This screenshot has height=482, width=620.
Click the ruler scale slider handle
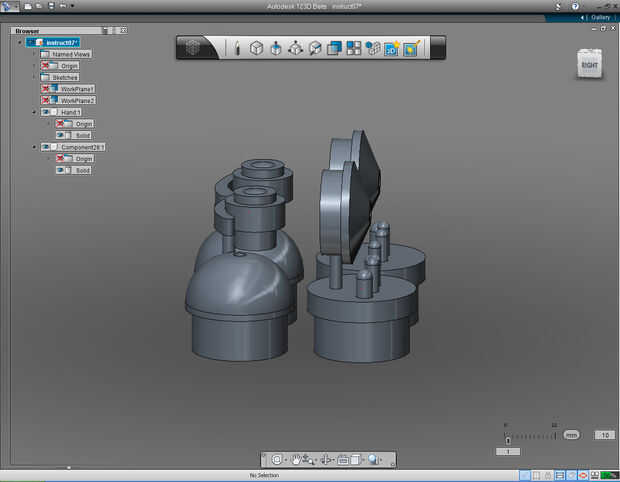pos(508,440)
